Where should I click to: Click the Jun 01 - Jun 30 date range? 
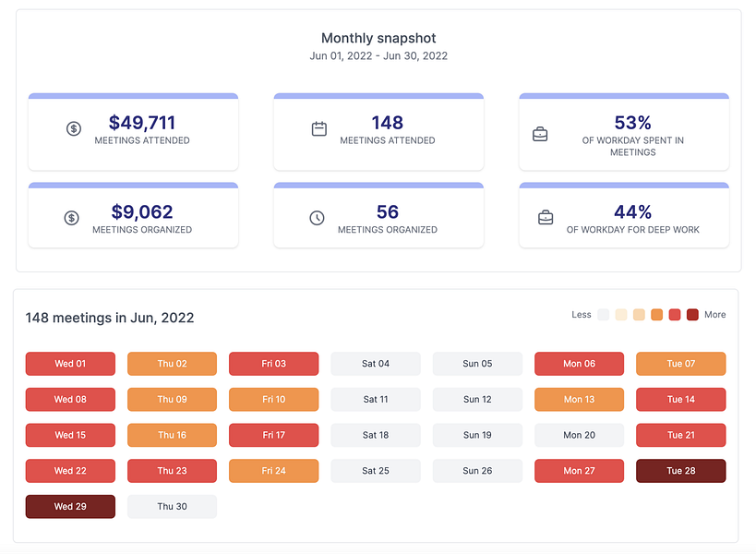pyautogui.click(x=378, y=56)
